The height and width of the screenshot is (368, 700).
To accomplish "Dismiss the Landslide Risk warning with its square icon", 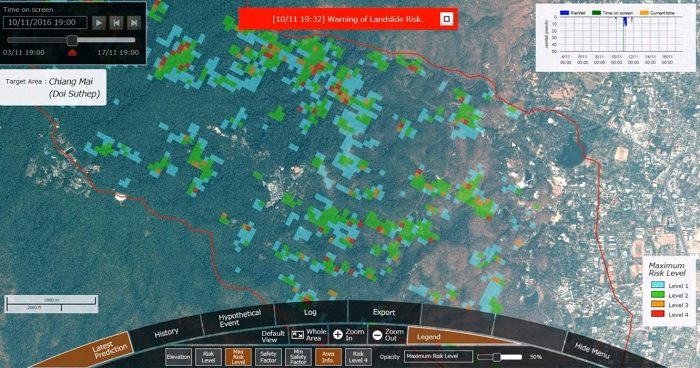I will pyautogui.click(x=446, y=19).
